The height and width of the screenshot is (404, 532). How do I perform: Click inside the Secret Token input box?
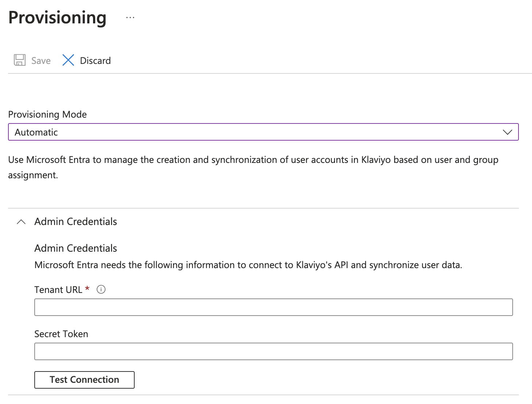pyautogui.click(x=273, y=351)
